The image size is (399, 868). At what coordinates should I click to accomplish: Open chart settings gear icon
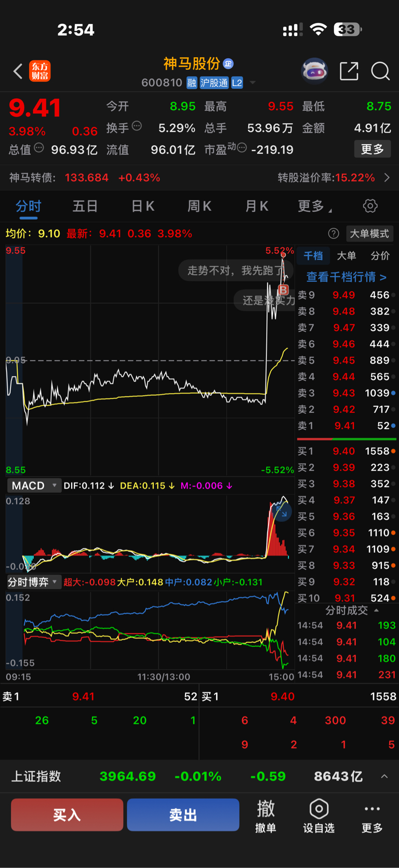370,206
